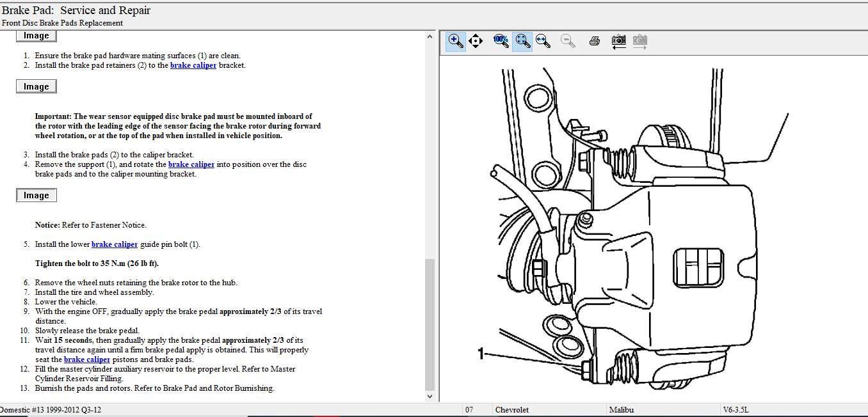Open the Image button above step 1

(36, 36)
